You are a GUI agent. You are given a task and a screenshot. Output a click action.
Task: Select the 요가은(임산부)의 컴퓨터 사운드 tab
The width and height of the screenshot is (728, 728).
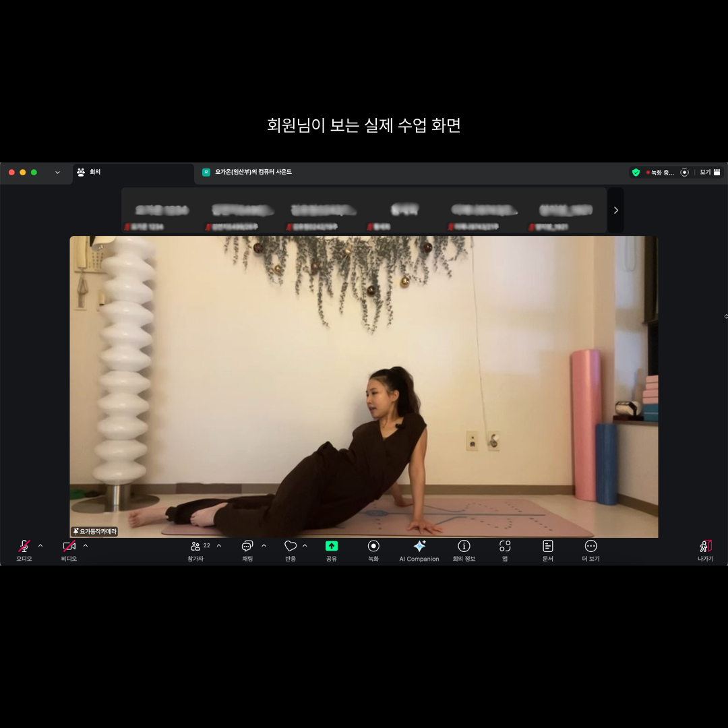tap(249, 172)
